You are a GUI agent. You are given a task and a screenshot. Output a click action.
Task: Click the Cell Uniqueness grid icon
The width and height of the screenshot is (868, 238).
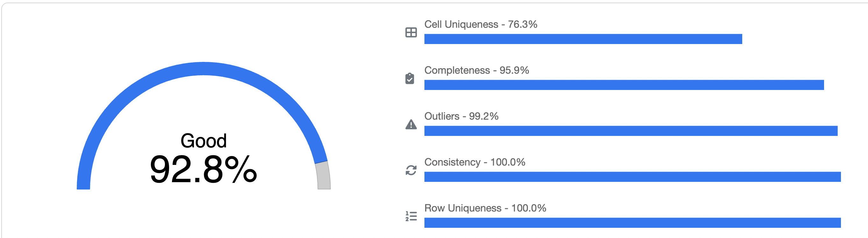[411, 33]
